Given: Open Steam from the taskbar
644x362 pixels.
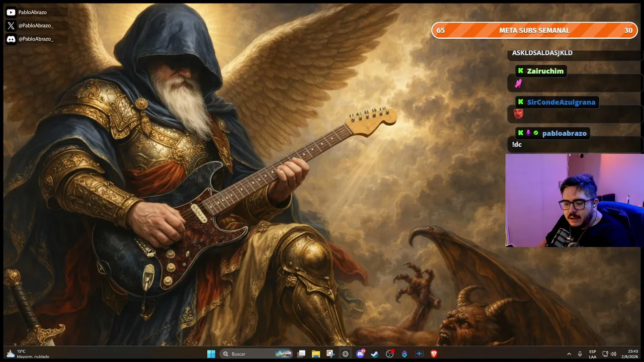Looking at the screenshot, I should [x=375, y=354].
